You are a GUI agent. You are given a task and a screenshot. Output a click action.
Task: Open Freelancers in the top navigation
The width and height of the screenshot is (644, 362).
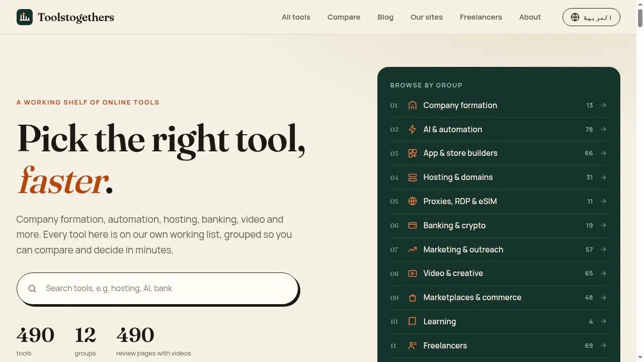tap(481, 17)
